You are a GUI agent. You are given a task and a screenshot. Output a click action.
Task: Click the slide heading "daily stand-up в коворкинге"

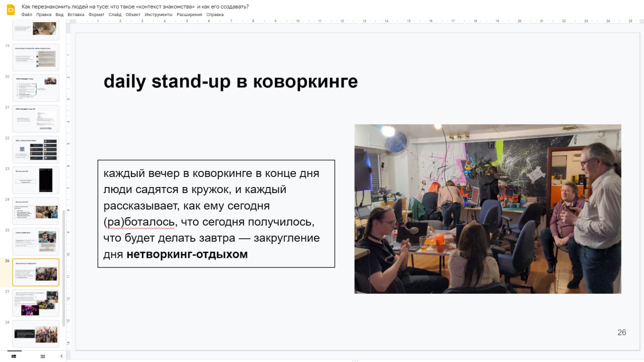click(x=230, y=81)
